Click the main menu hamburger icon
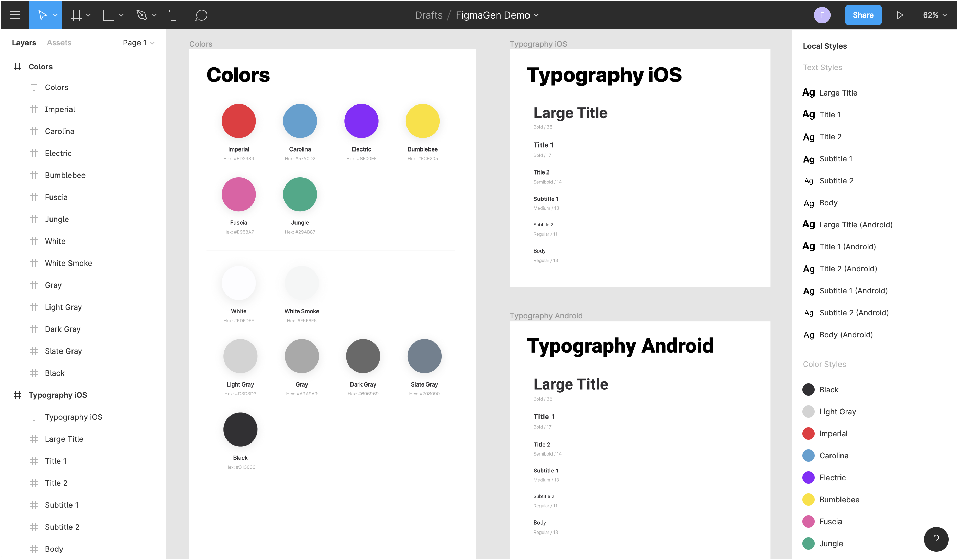 [15, 14]
